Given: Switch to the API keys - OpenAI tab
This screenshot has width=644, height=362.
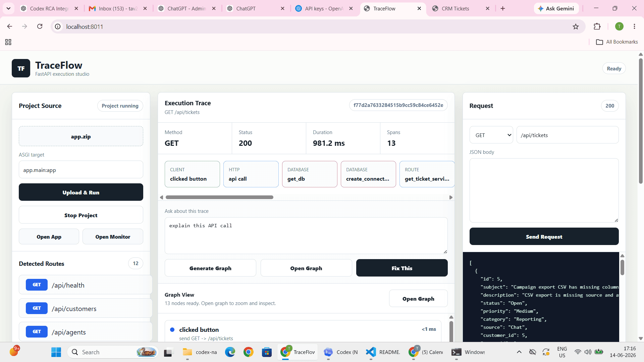Looking at the screenshot, I should [324, 8].
